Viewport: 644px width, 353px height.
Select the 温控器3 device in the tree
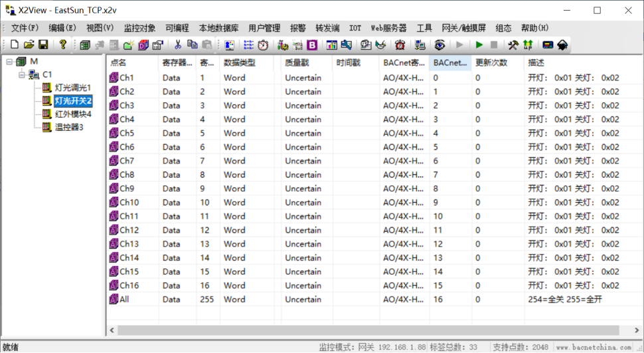pos(69,127)
